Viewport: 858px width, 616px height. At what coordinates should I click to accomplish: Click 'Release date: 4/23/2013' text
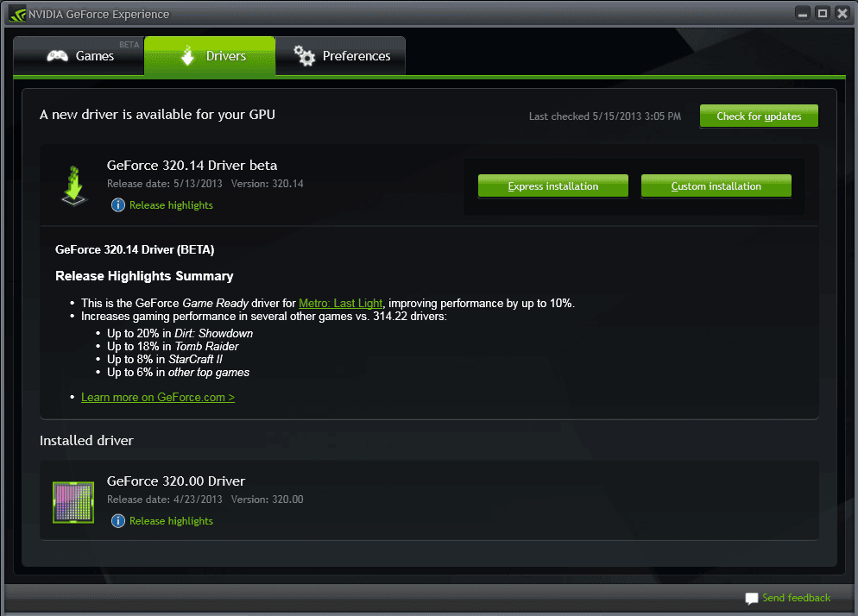pos(165,500)
